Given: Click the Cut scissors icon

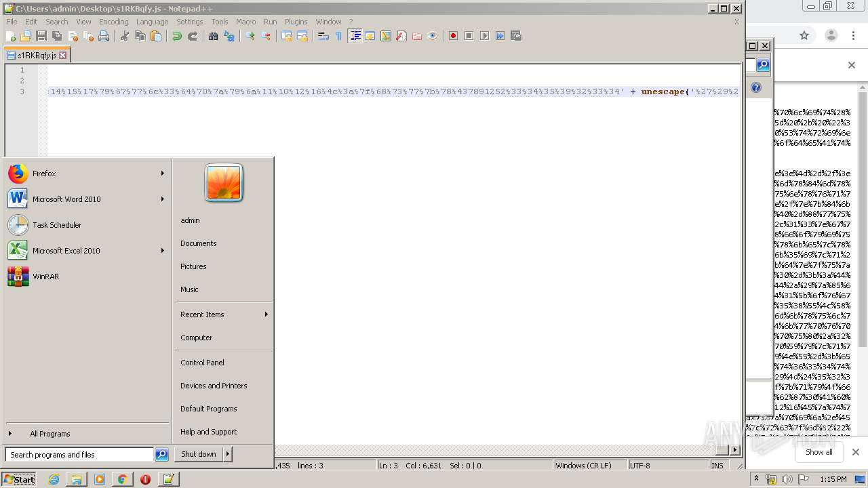Looking at the screenshot, I should (125, 36).
